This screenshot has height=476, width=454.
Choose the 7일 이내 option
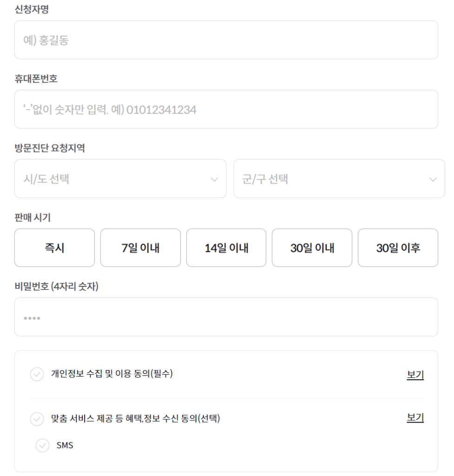pyautogui.click(x=140, y=248)
